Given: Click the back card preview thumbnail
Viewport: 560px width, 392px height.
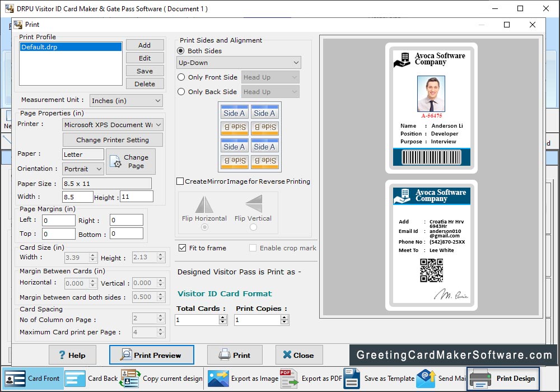Looking at the screenshot, I should coord(431,245).
